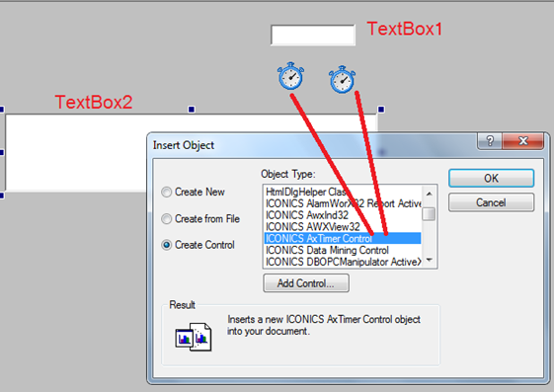Click the Result document chart icon
The image size is (554, 392).
pyautogui.click(x=194, y=337)
